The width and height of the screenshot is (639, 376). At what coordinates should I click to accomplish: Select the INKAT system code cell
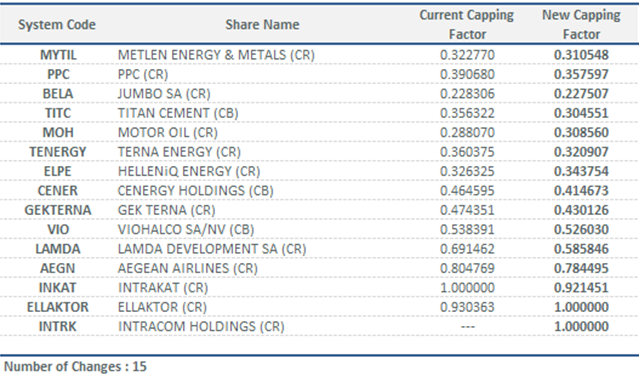(58, 288)
